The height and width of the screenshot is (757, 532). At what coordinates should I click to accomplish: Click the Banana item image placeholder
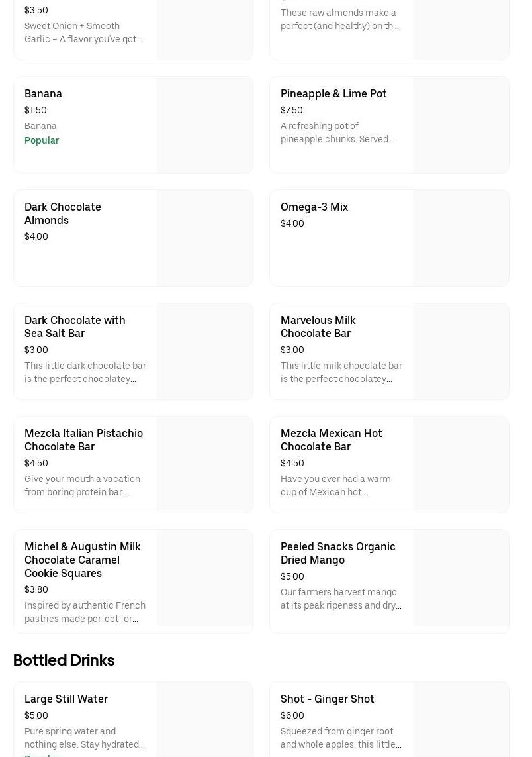(204, 125)
